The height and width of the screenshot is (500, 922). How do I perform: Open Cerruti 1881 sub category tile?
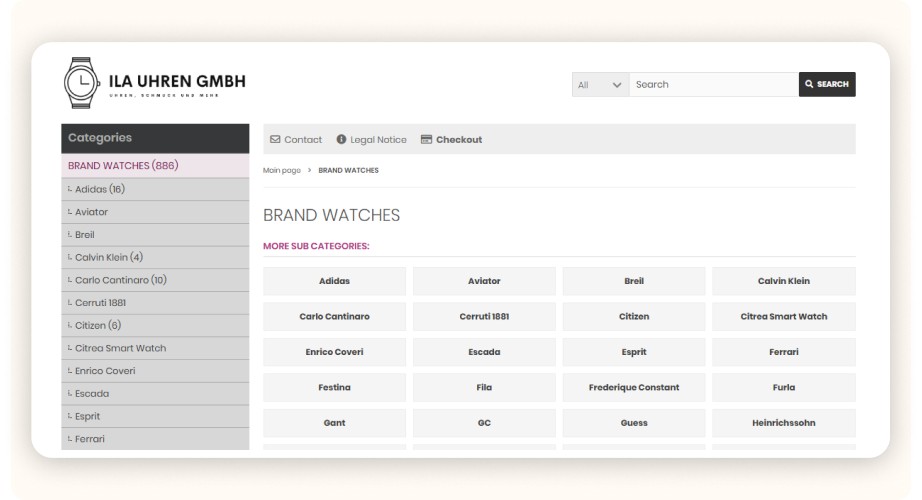[484, 316]
